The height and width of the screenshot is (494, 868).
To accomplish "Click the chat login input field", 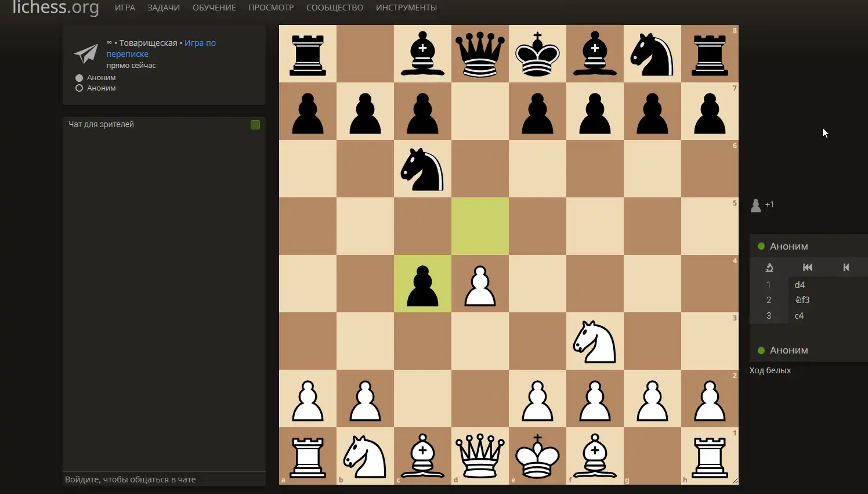I will [164, 479].
